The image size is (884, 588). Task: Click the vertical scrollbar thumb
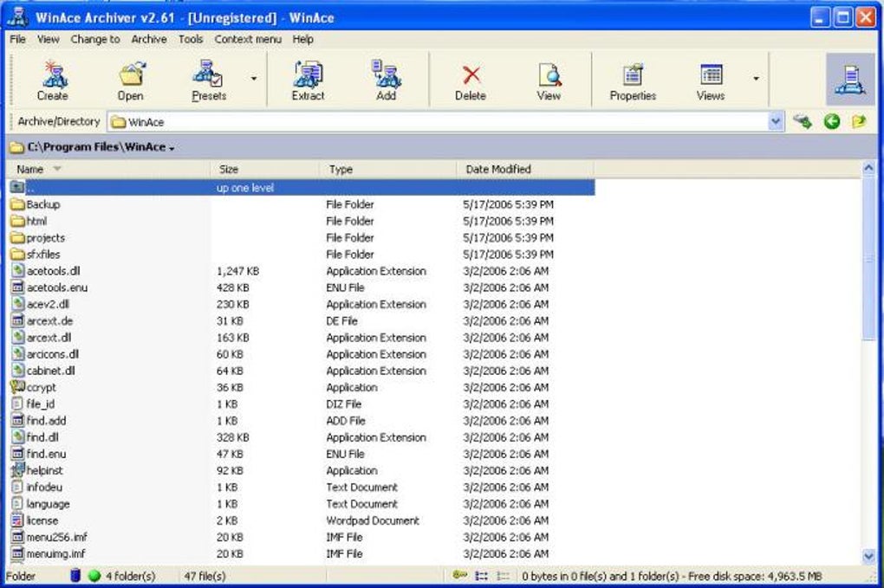[868, 258]
